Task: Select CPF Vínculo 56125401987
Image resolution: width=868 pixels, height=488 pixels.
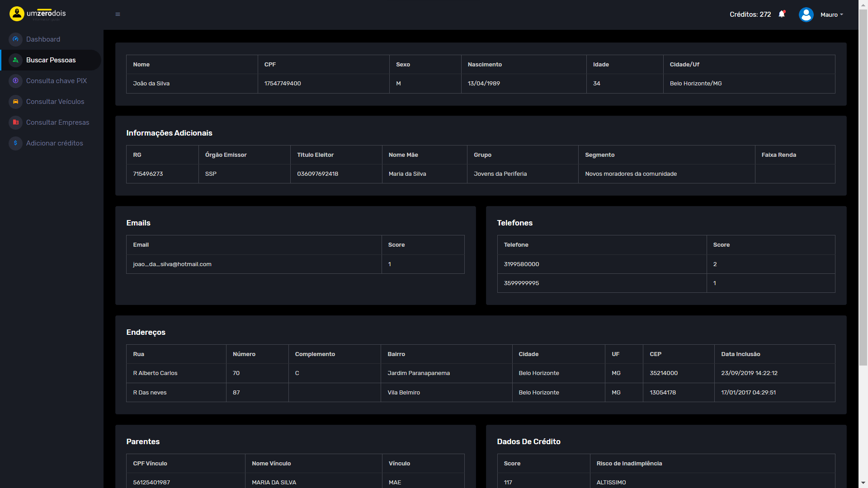Action: coord(151,483)
